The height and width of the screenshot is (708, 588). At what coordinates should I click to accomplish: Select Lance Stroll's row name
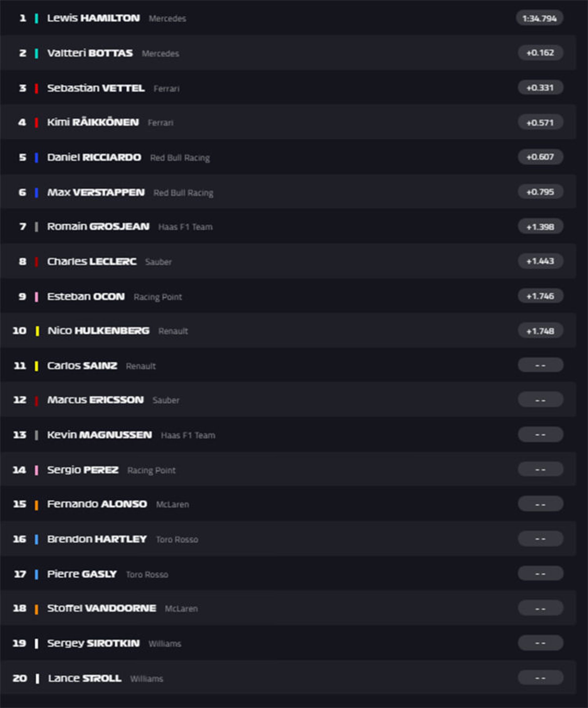point(85,678)
